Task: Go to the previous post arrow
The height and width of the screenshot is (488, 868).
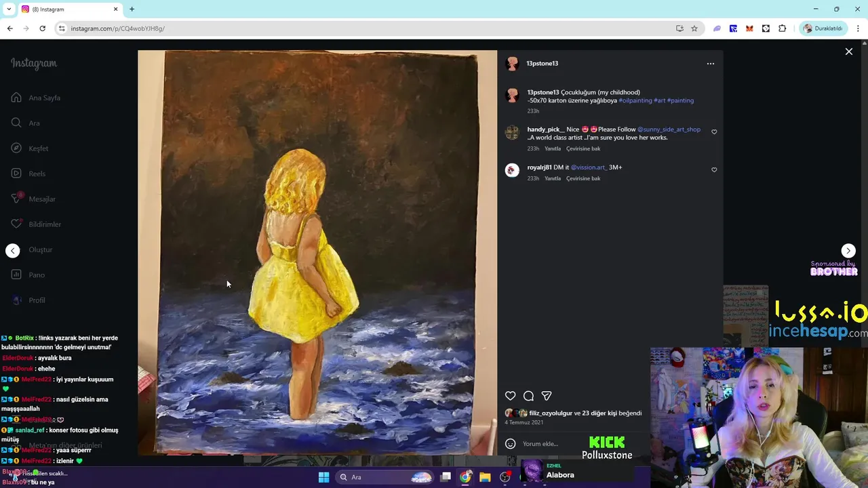Action: click(x=13, y=251)
